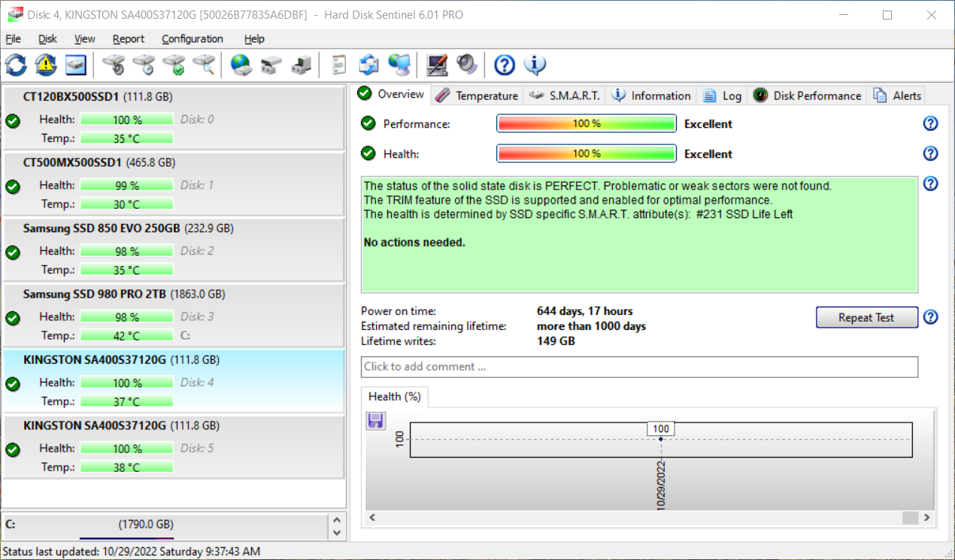Click the blue info about toolbar icon
The height and width of the screenshot is (560, 955).
pos(535,65)
